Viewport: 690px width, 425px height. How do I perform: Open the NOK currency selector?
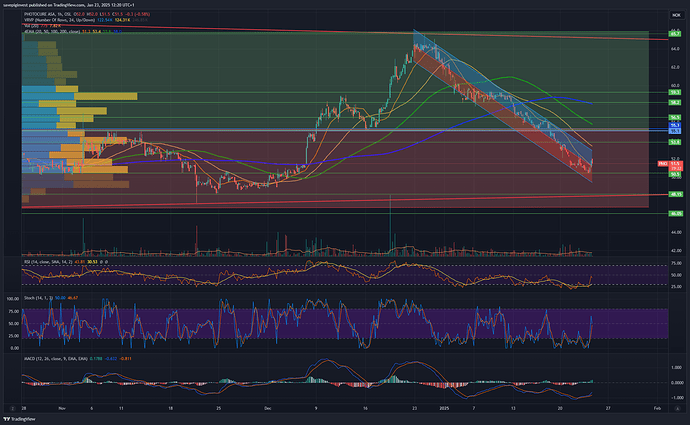(x=675, y=15)
